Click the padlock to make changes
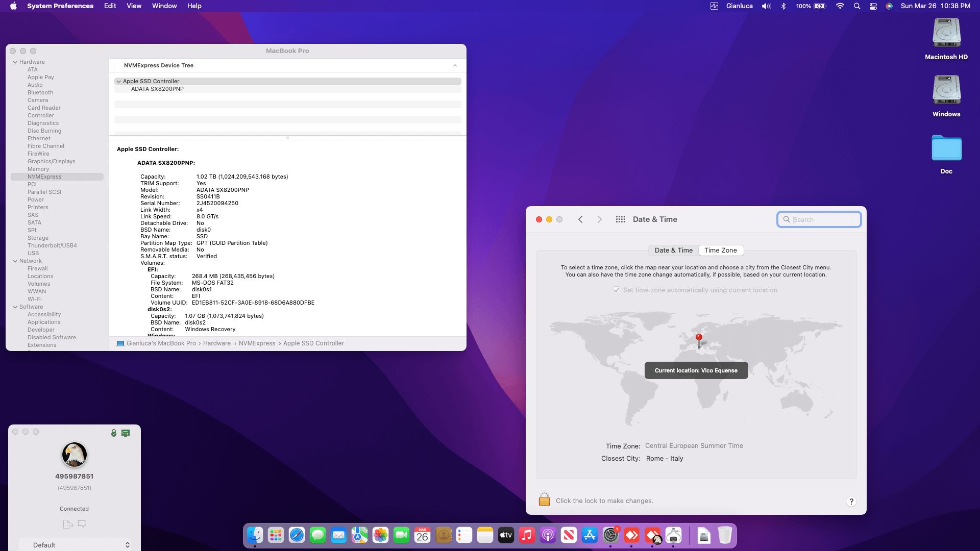Viewport: 980px width, 551px height. click(x=544, y=500)
